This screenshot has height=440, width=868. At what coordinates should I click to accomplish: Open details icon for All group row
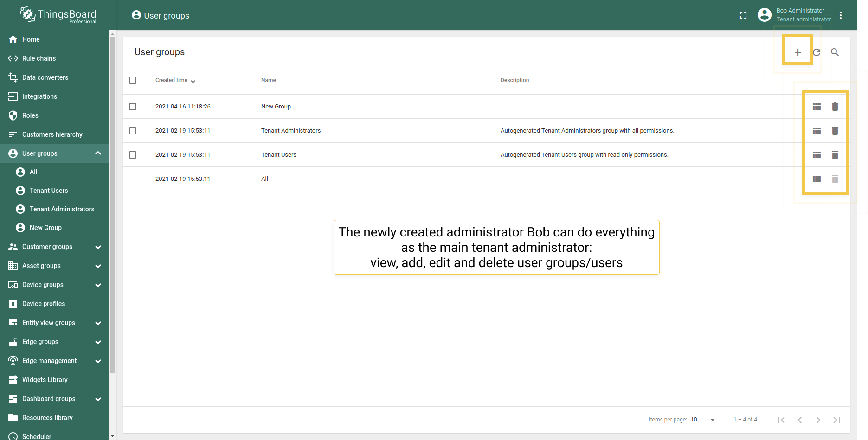click(817, 179)
